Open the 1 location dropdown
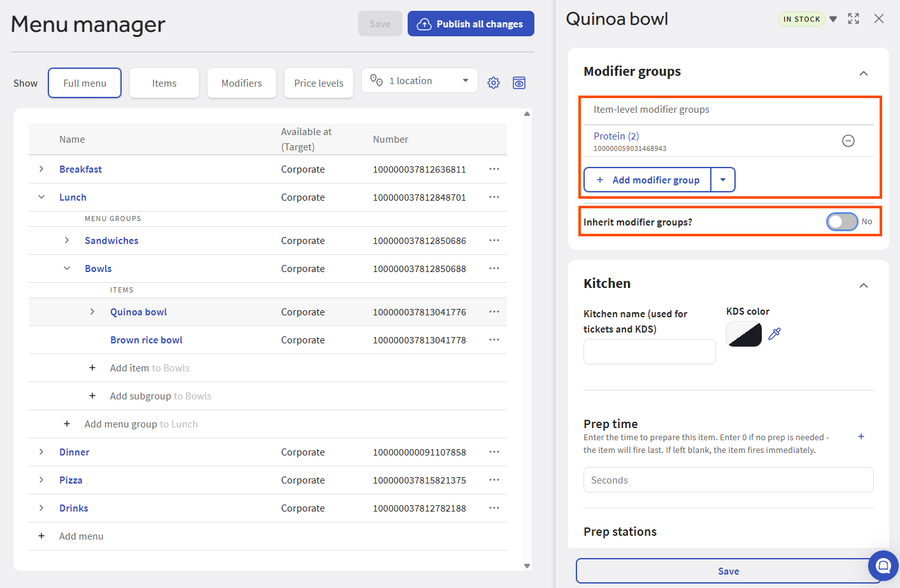 [420, 81]
